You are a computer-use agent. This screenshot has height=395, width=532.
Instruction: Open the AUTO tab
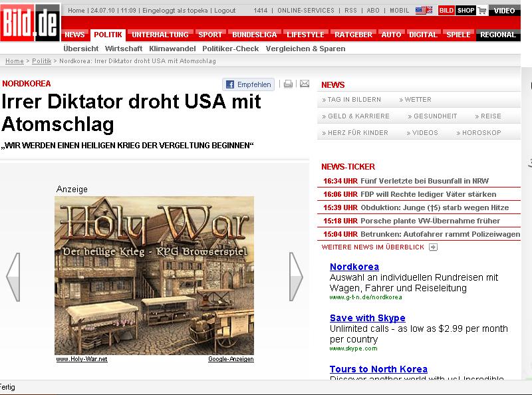(391, 35)
